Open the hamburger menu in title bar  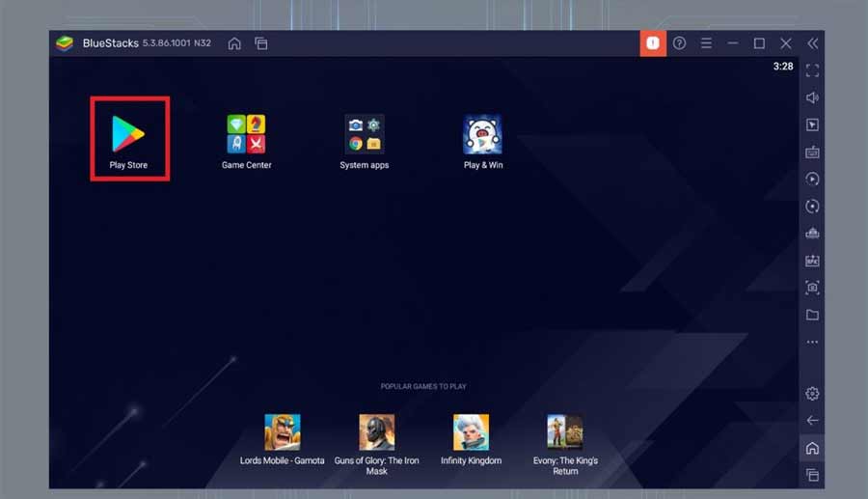(x=706, y=43)
